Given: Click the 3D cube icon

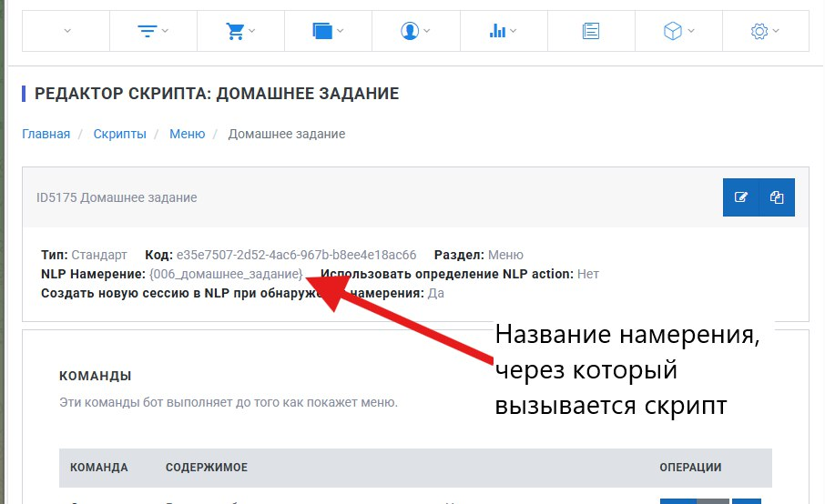Looking at the screenshot, I should pos(672,31).
